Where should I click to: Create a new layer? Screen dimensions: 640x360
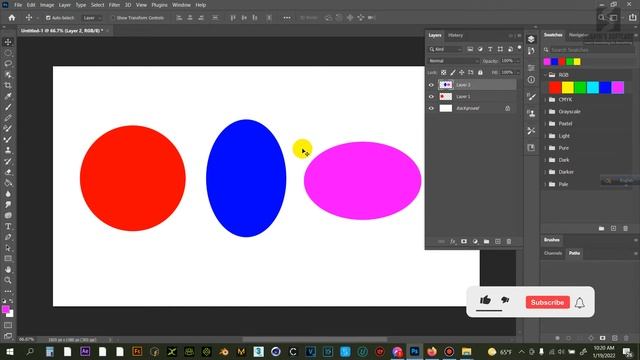498,242
